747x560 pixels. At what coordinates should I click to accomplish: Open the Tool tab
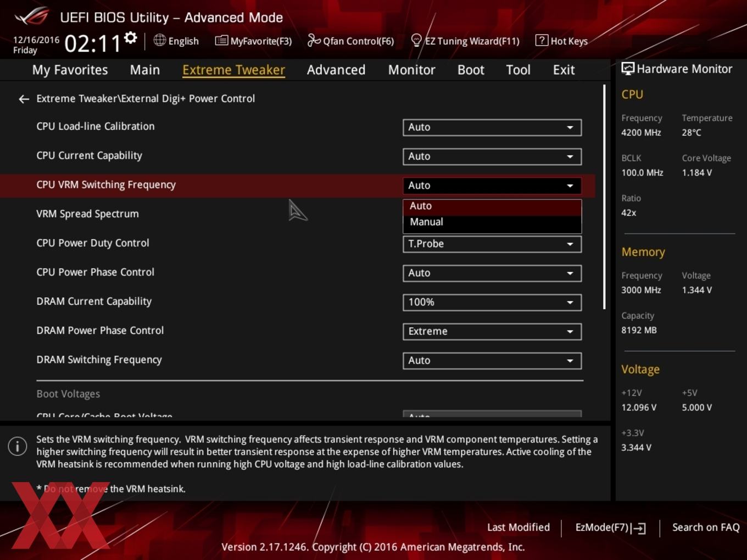tap(518, 70)
